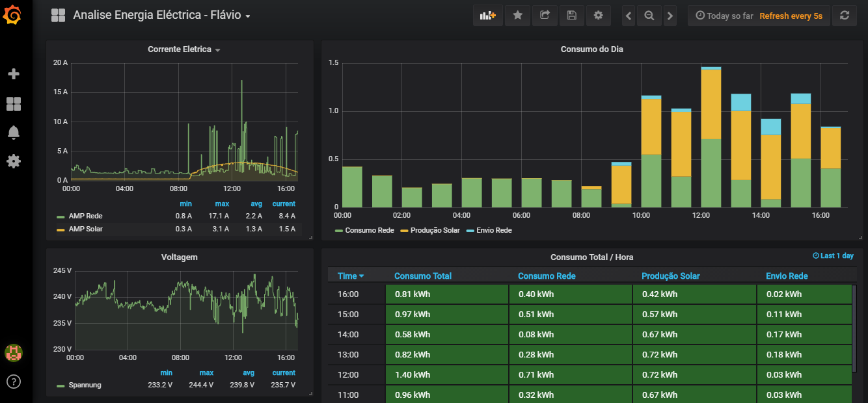Toggle AMP Rede series in legend

pyautogui.click(x=85, y=216)
